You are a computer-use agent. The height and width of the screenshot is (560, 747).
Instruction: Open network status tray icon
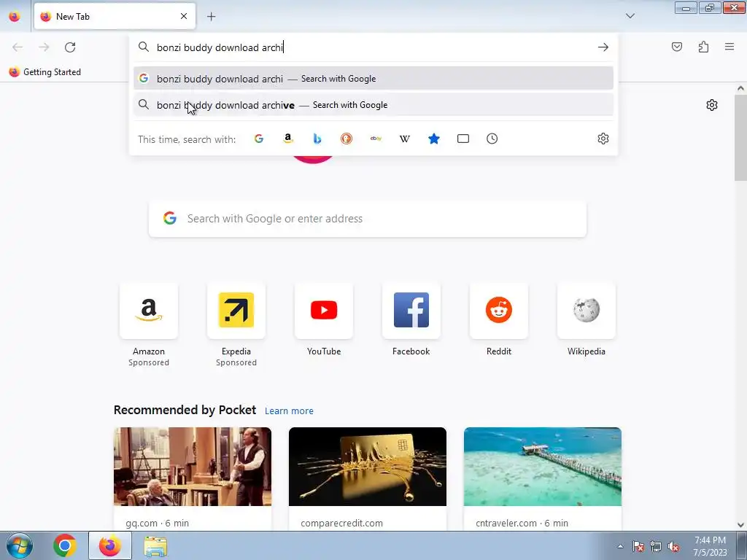(x=656, y=546)
